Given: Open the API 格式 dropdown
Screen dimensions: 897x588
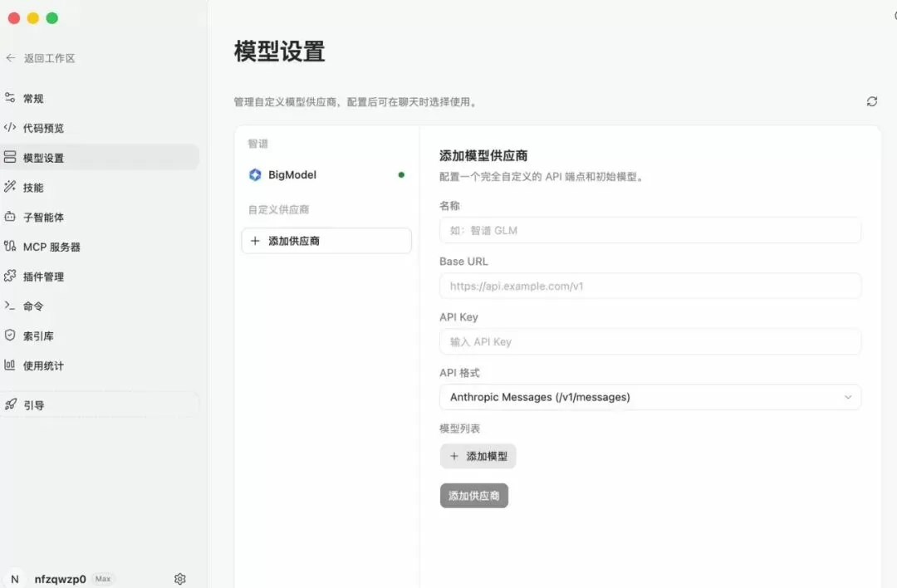Looking at the screenshot, I should pyautogui.click(x=650, y=397).
